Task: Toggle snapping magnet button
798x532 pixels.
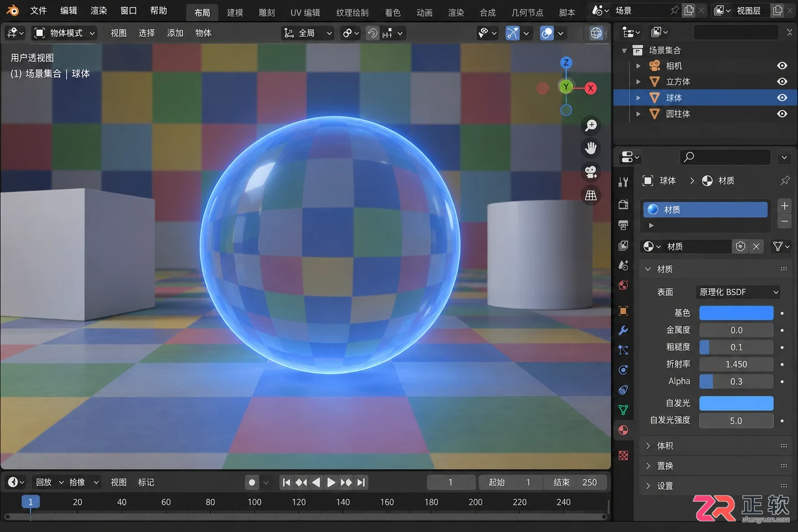Action: (x=372, y=33)
